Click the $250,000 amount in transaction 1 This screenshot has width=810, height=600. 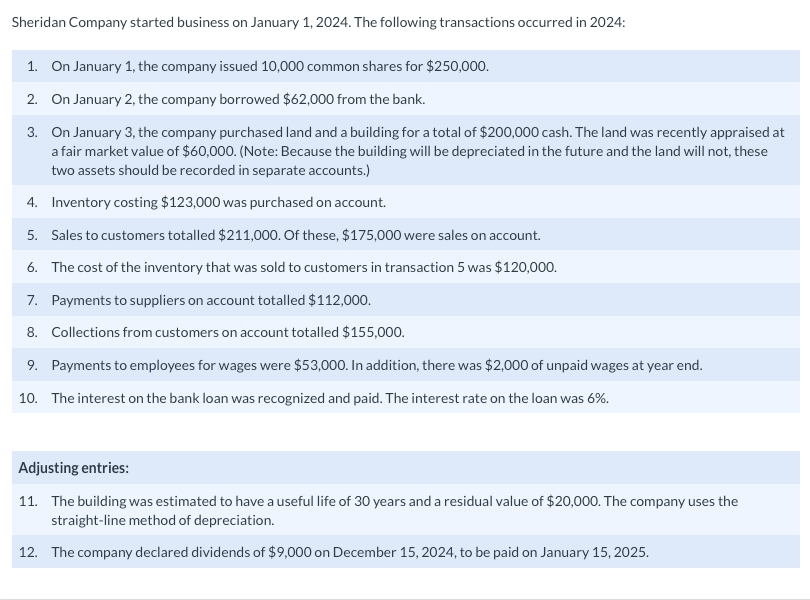pyautogui.click(x=457, y=67)
